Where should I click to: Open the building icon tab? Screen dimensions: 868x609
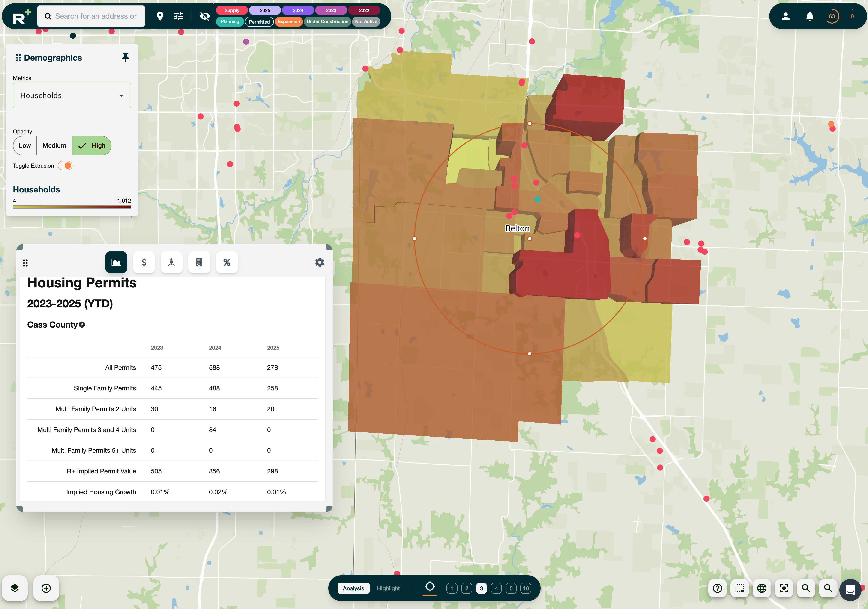click(x=199, y=262)
